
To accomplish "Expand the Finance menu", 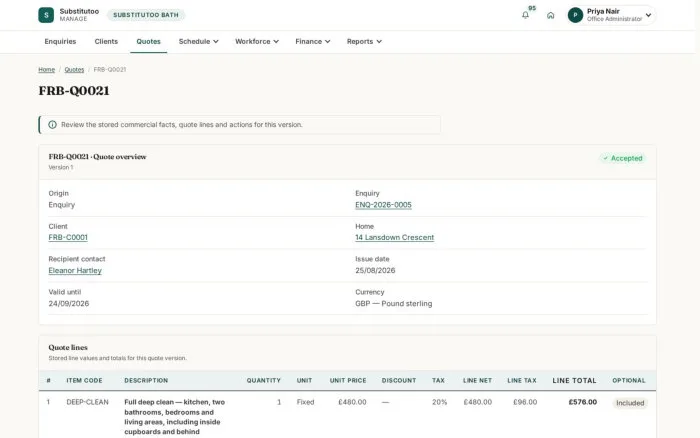I will coord(312,42).
